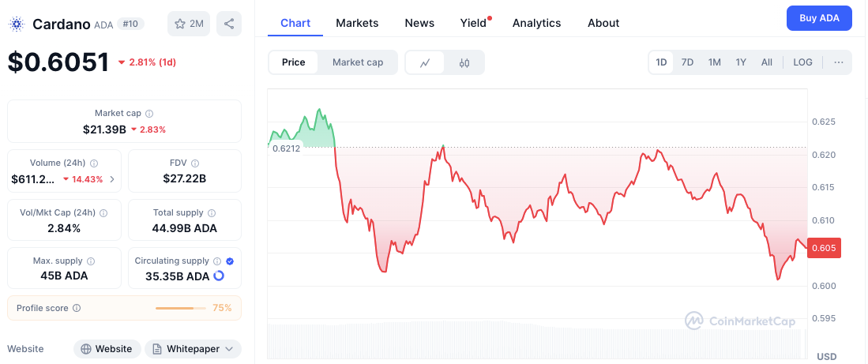The width and height of the screenshot is (868, 364).
Task: Click the Buy ADA button
Action: 819,17
